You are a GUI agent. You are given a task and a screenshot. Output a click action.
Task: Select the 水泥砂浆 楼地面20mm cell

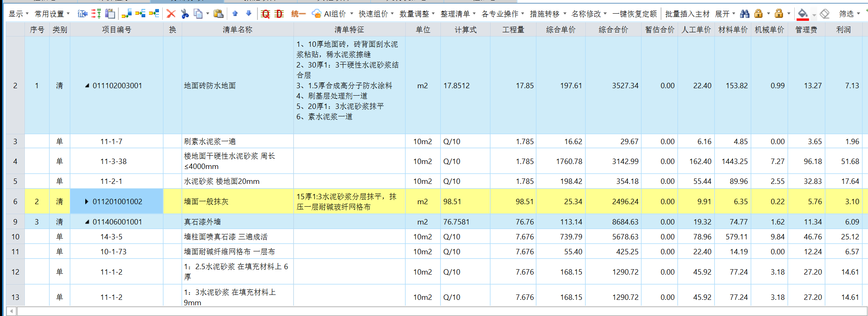pos(238,181)
